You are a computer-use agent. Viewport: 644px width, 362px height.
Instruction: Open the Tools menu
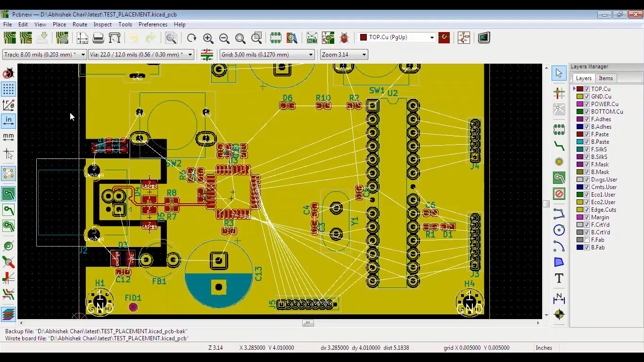(125, 25)
